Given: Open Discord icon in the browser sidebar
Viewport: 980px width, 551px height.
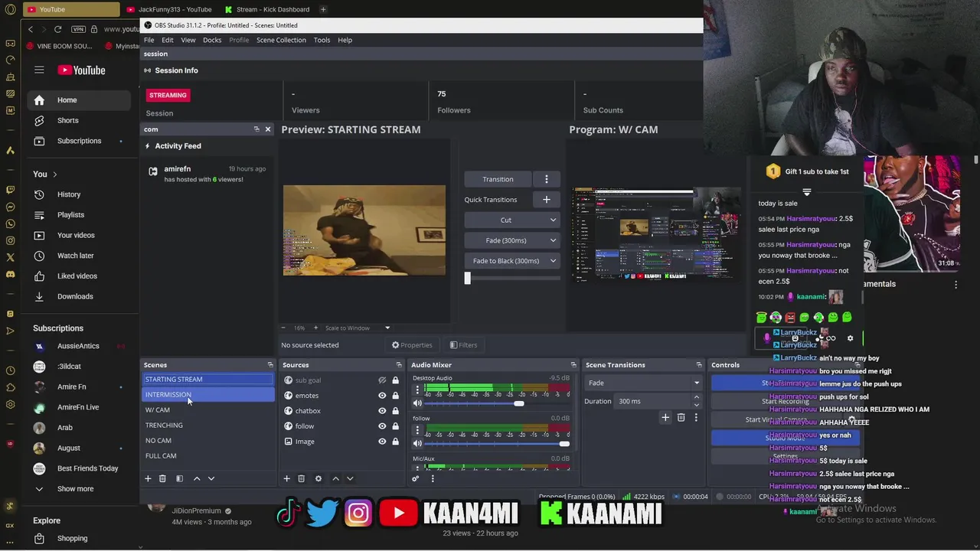Looking at the screenshot, I should coord(10,274).
